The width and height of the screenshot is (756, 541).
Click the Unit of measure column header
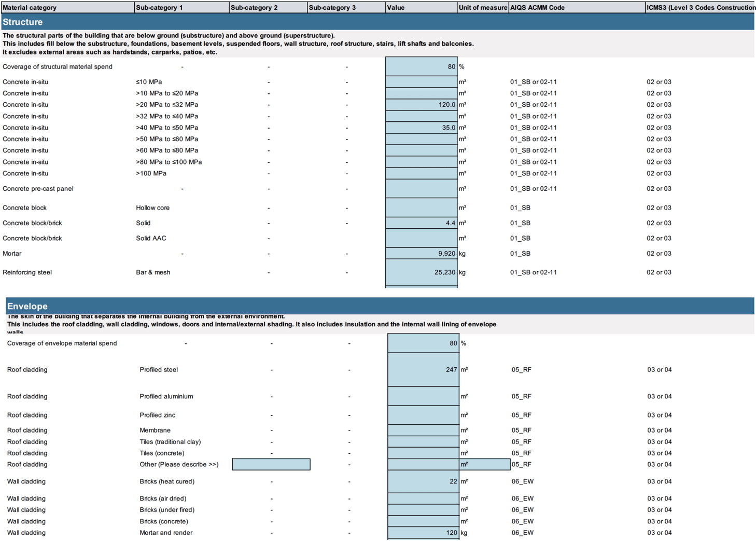point(482,7)
